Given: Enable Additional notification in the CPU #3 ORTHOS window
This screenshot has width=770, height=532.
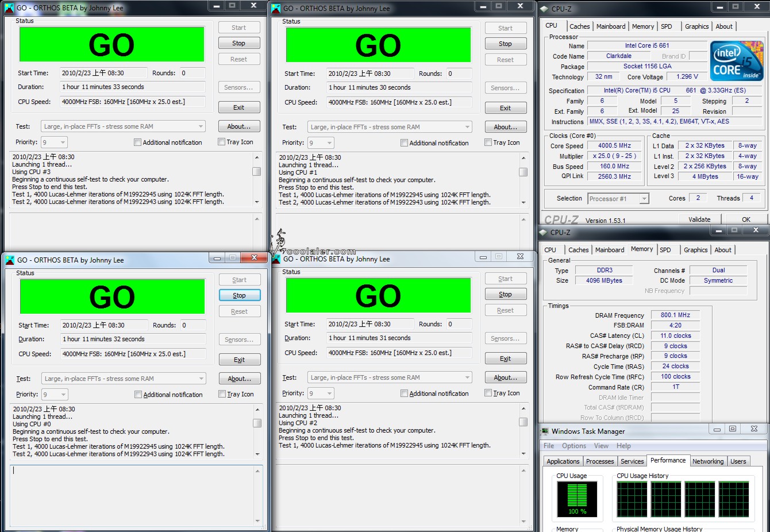Looking at the screenshot, I should pyautogui.click(x=137, y=142).
